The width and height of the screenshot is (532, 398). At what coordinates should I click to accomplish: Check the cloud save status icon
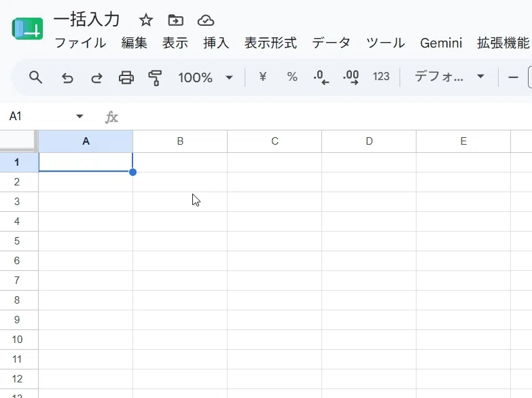tap(206, 20)
